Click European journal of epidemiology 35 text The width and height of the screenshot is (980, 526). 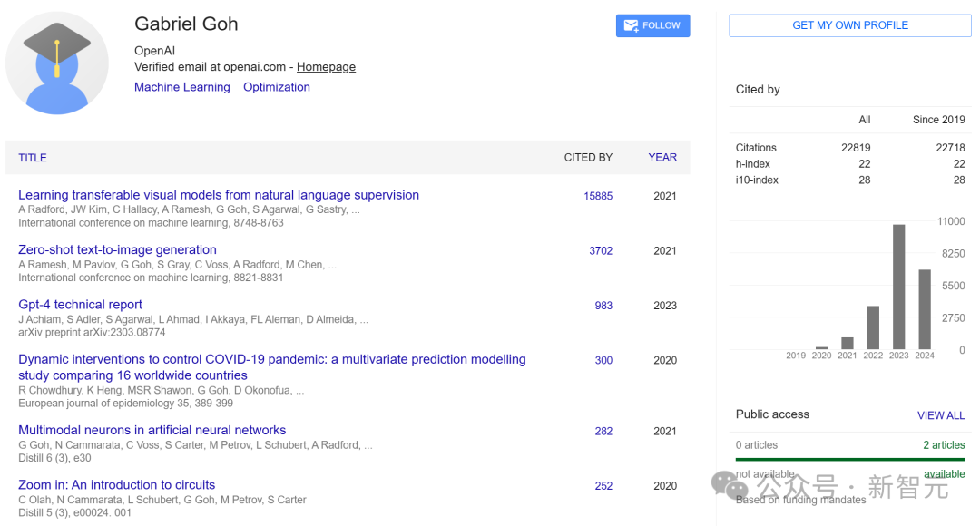click(125, 404)
